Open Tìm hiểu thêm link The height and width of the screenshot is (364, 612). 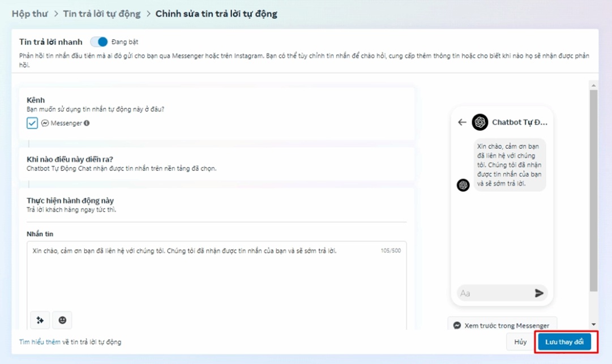(x=40, y=342)
